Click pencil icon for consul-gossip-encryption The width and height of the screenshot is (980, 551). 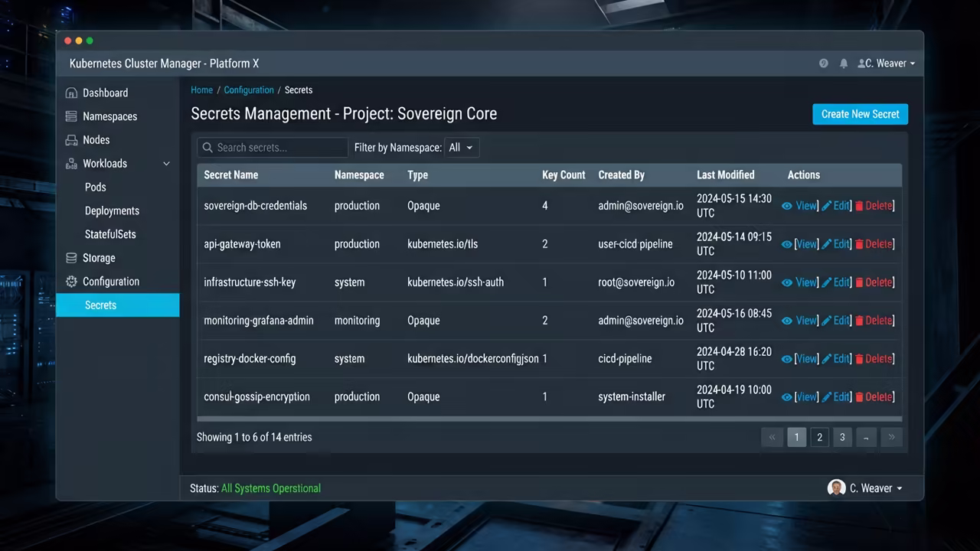point(827,397)
